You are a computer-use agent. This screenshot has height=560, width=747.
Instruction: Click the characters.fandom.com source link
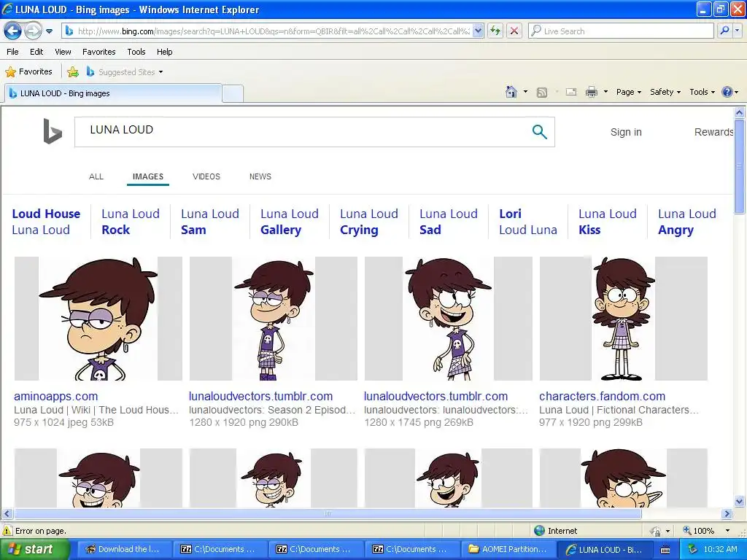(602, 396)
